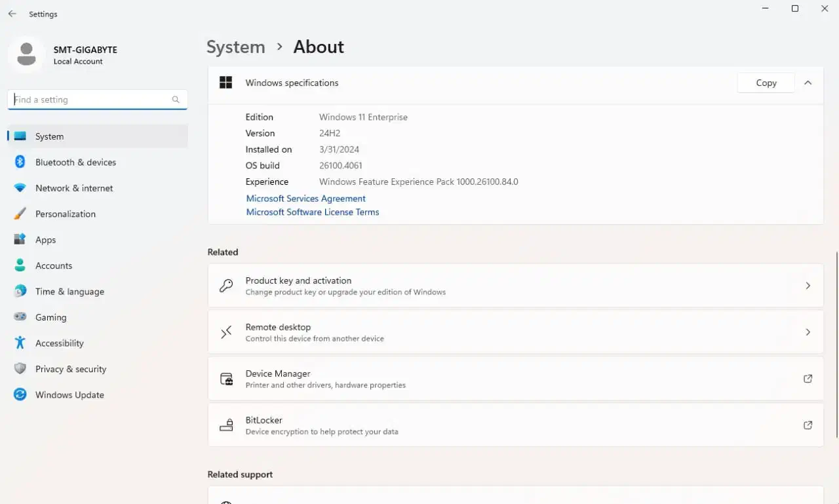Click the back arrow in Settings
Viewport: 839px width, 504px height.
(x=12, y=14)
